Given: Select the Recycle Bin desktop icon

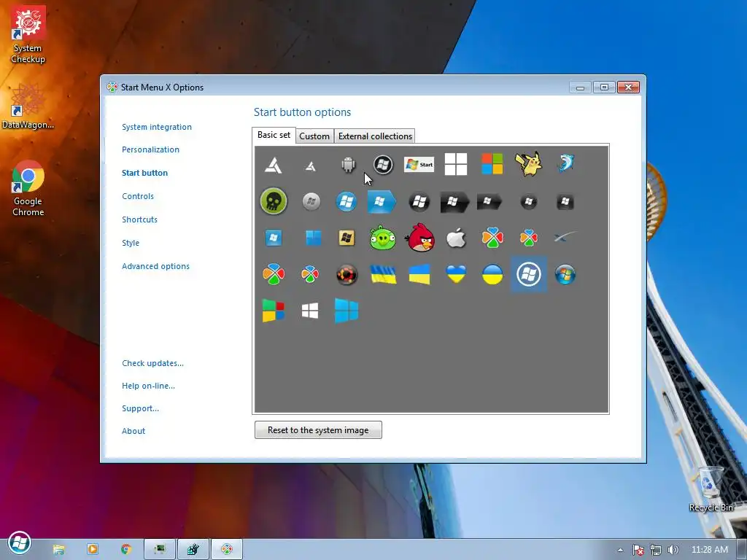Looking at the screenshot, I should [711, 489].
